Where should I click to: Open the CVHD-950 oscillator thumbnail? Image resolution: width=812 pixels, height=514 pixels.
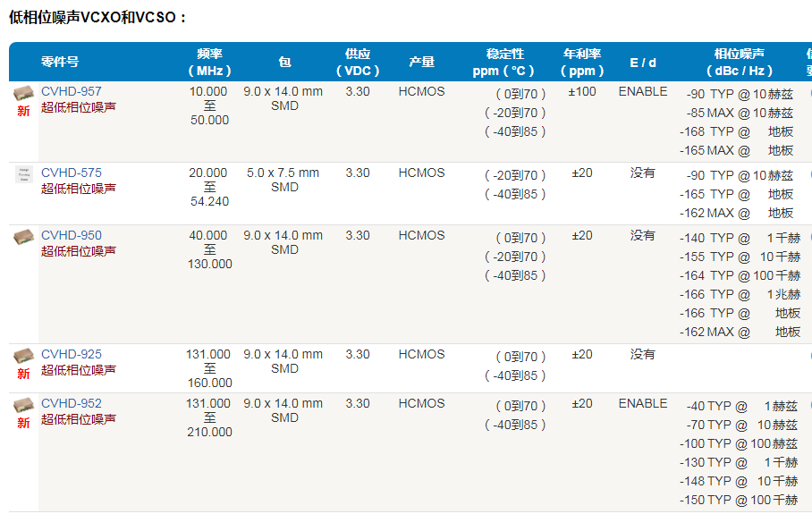[23, 238]
